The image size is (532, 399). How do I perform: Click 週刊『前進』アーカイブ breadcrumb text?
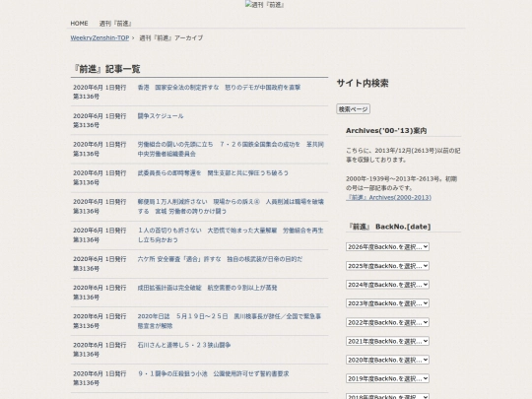click(x=171, y=38)
